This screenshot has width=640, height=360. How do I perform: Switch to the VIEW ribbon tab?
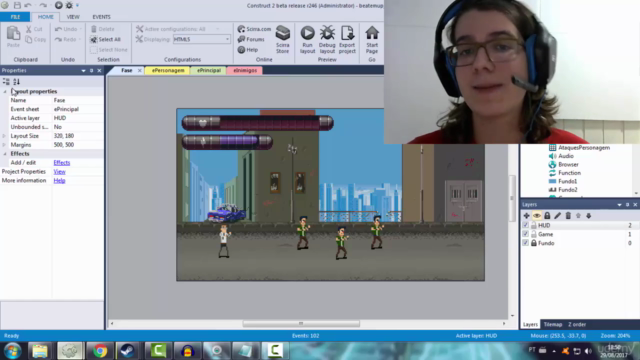pos(73,17)
